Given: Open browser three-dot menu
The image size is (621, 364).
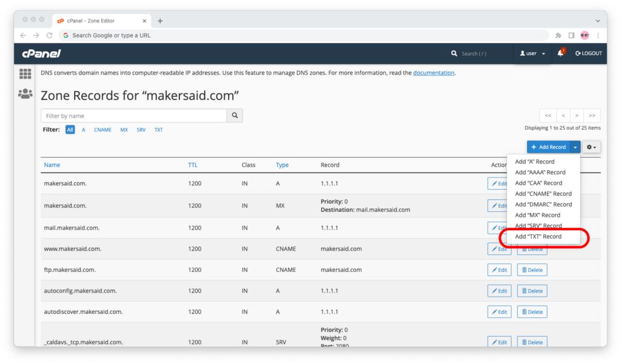Looking at the screenshot, I should [x=598, y=35].
